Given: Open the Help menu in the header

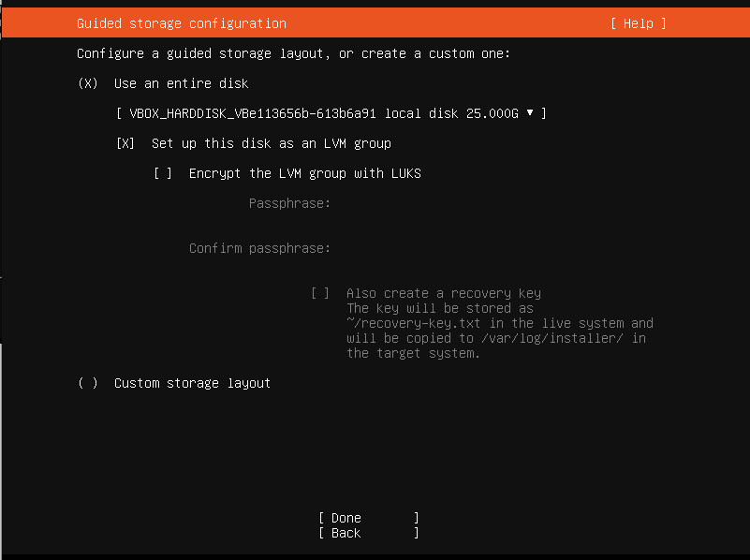Looking at the screenshot, I should [x=638, y=23].
